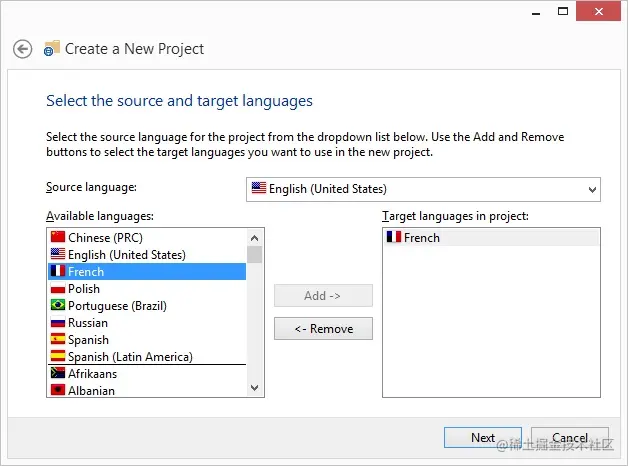Minimize the Create a New Project window
This screenshot has height=466, width=628.
[x=536, y=12]
